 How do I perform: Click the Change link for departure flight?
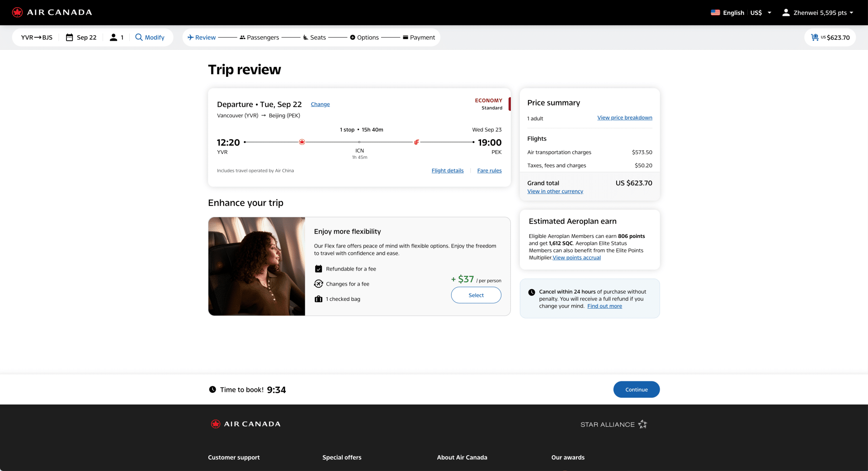pos(320,105)
